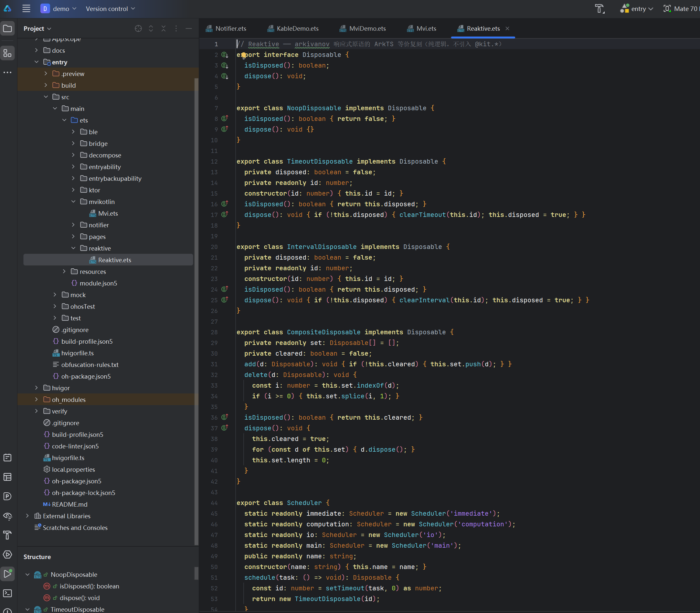This screenshot has height=613, width=700.
Task: Click the Build hammer icon in top toolbar
Action: click(599, 8)
